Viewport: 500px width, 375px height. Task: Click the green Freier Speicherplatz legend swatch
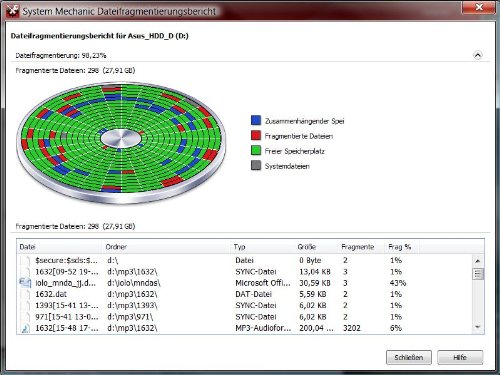coord(256,150)
